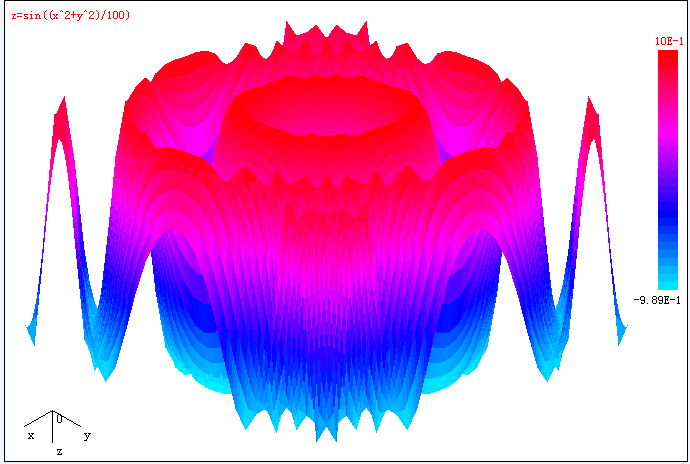The width and height of the screenshot is (690, 464).
Task: Click the minimum value label -9.89E-1
Action: 657,300
